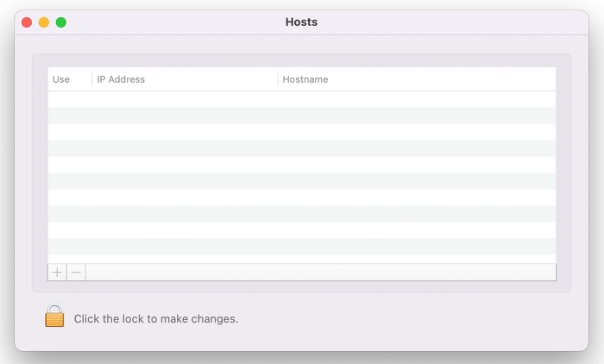Click divider between Use and IP Address headers
Viewport: 604px width, 364px height.
point(92,79)
